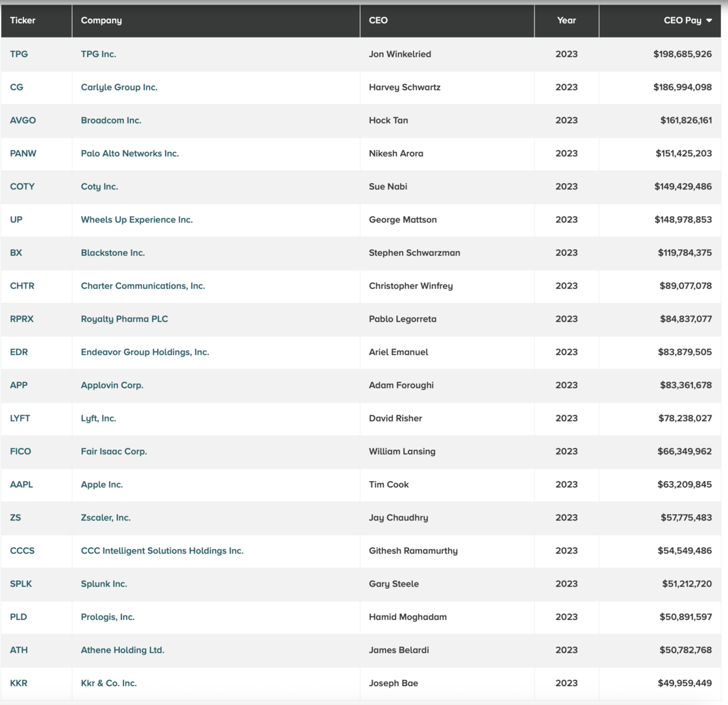Viewport: 728px width, 705px height.
Task: Select the FICO ticker link
Action: pyautogui.click(x=20, y=452)
